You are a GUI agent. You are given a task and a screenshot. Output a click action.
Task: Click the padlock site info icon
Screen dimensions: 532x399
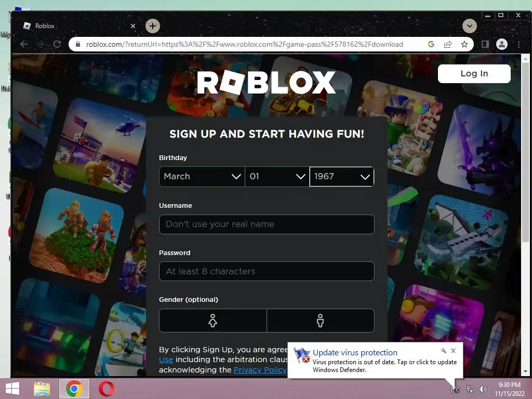[x=78, y=44]
